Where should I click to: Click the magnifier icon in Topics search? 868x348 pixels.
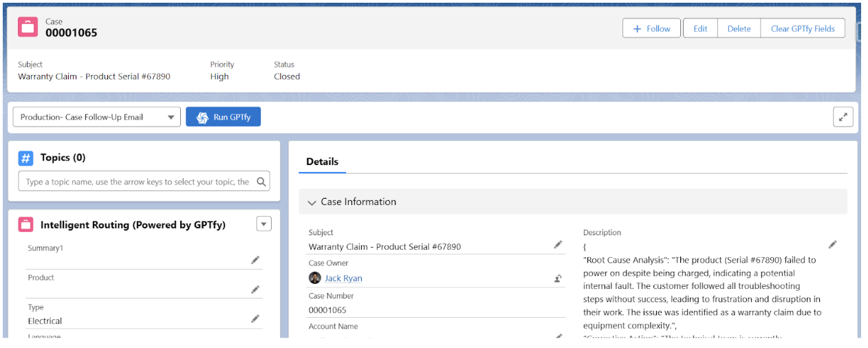pos(261,182)
